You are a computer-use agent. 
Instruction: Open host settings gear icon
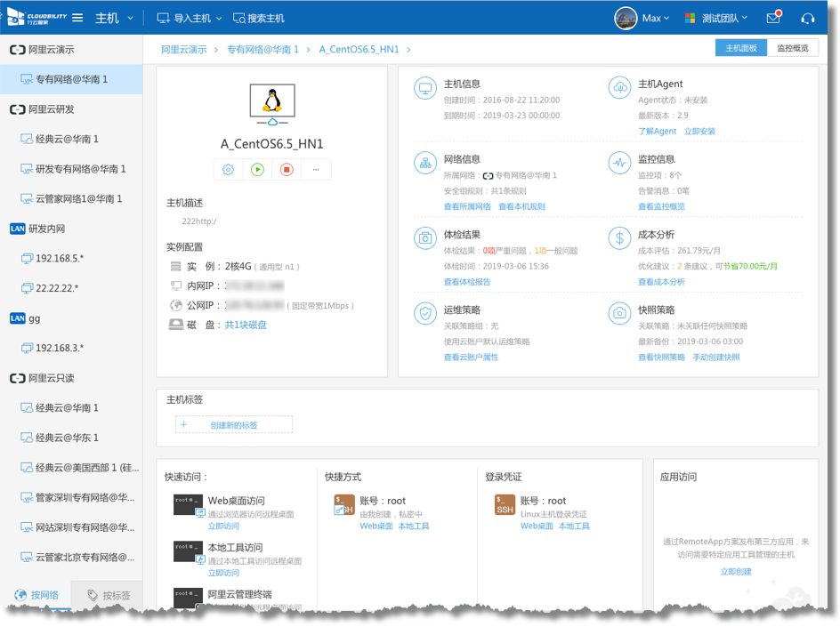click(x=228, y=170)
